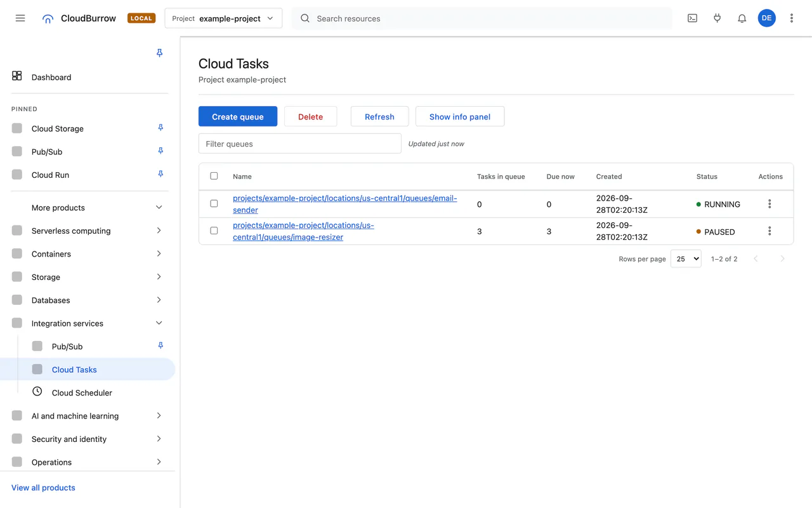Click the Name column header
This screenshot has width=812, height=508.
(242, 177)
